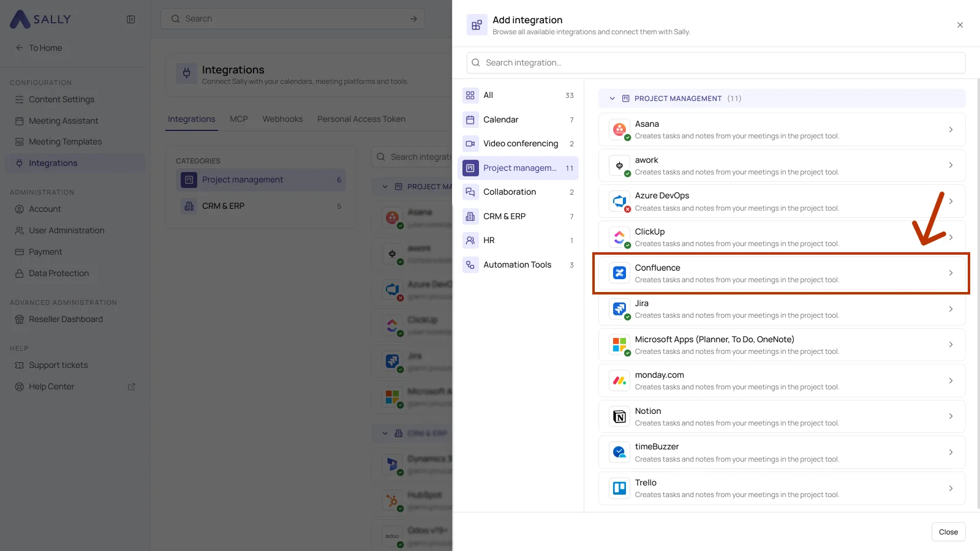Focus the top Search bar

pos(293,19)
